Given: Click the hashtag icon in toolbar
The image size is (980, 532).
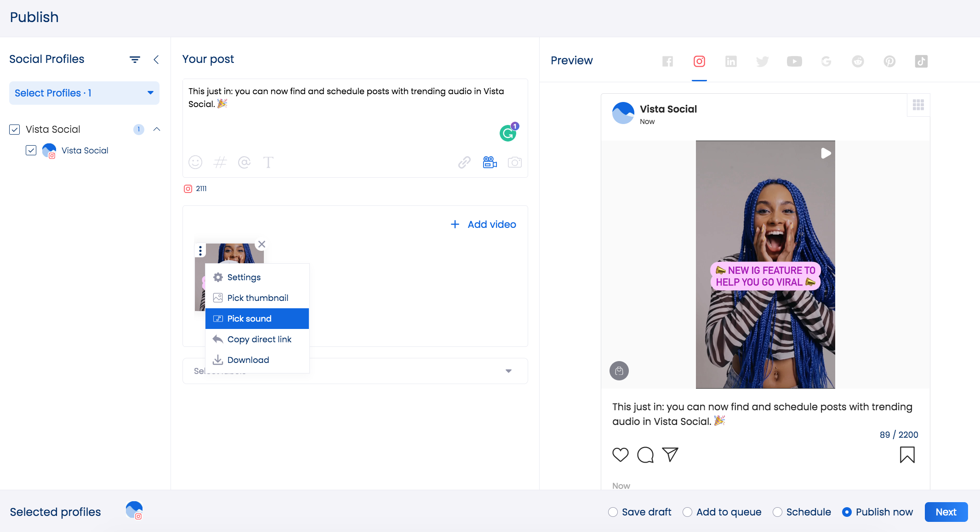Looking at the screenshot, I should coord(220,163).
